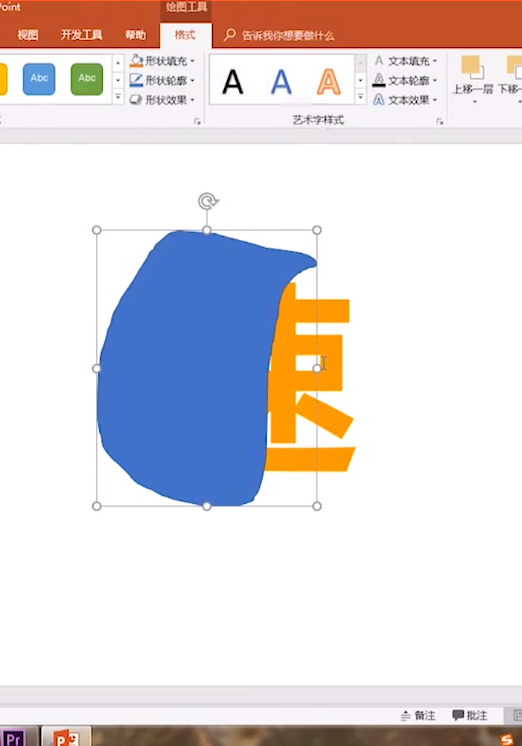Open the 形状填充 dropdown arrow
Image resolution: width=522 pixels, height=746 pixels.
(193, 61)
